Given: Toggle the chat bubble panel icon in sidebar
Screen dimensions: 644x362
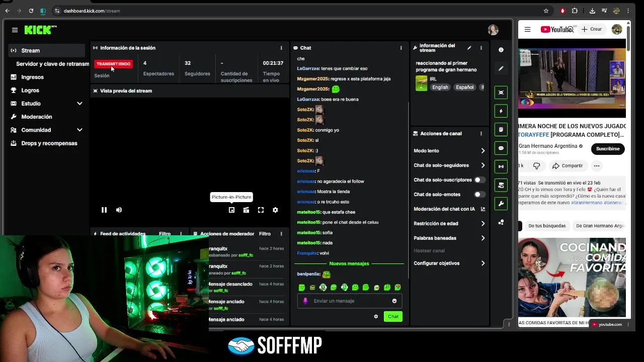Looking at the screenshot, I should (501, 148).
